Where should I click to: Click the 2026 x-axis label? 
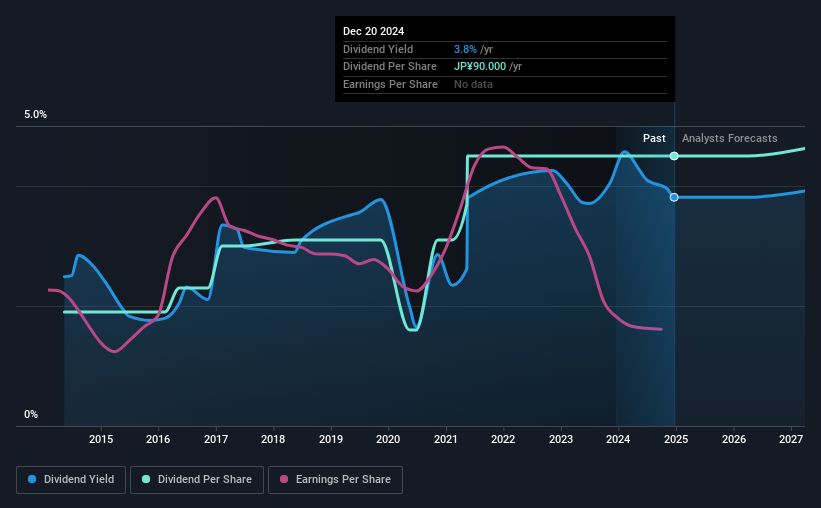pos(734,439)
